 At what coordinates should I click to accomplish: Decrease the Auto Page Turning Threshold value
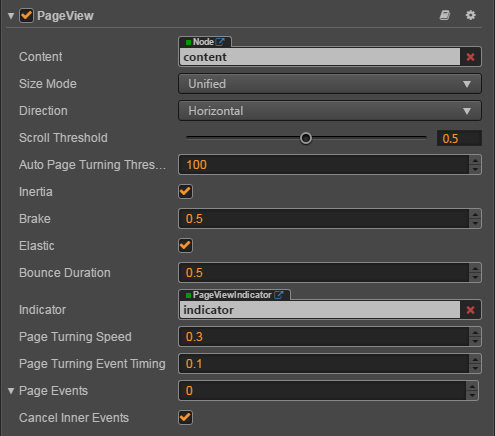(x=475, y=169)
